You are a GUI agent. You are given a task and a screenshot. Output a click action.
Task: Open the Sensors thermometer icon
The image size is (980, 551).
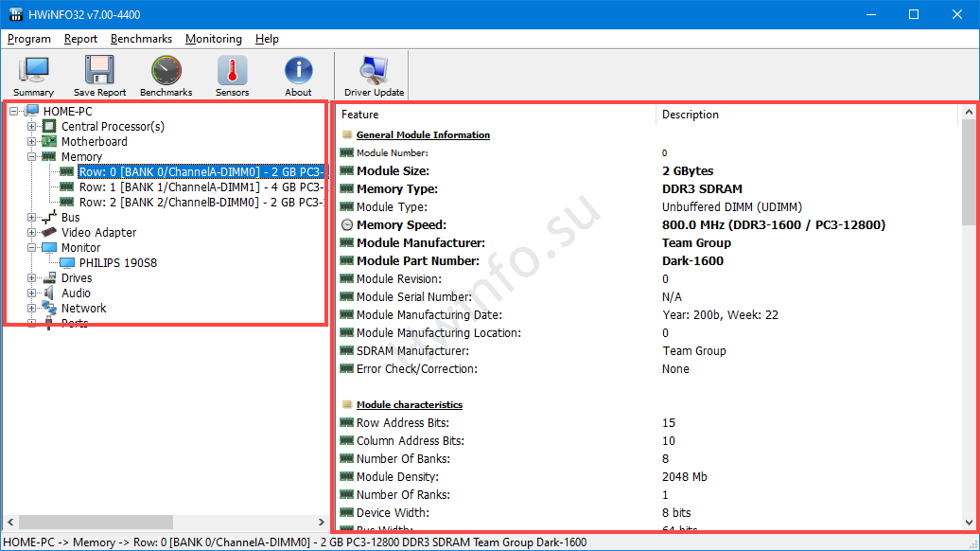pos(232,76)
